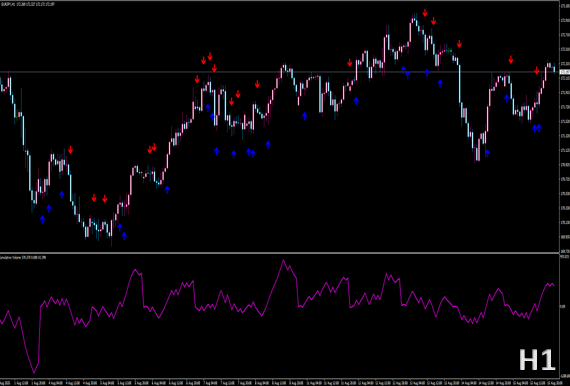Select the leftmost blue up arrow

(x=43, y=219)
